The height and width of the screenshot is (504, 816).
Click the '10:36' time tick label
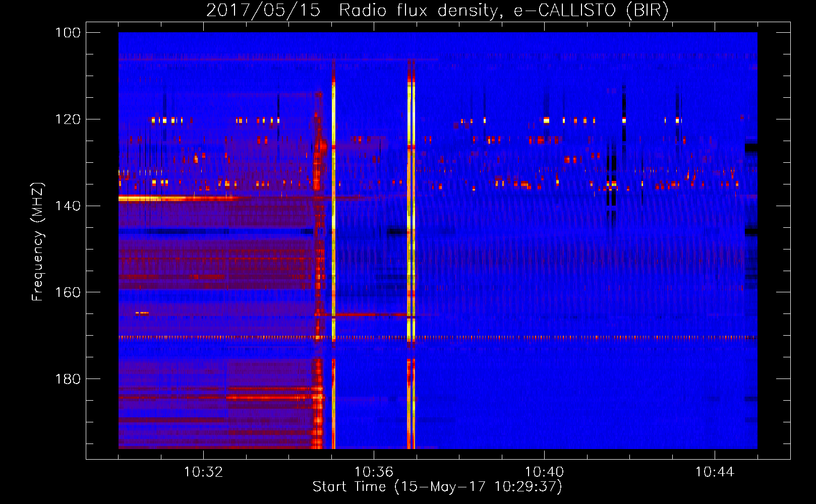(x=374, y=472)
